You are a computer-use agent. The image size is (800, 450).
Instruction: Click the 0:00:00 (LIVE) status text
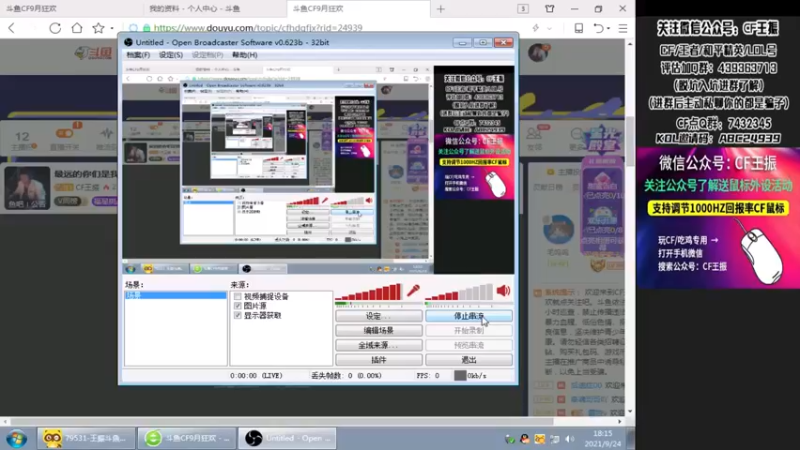pos(256,376)
